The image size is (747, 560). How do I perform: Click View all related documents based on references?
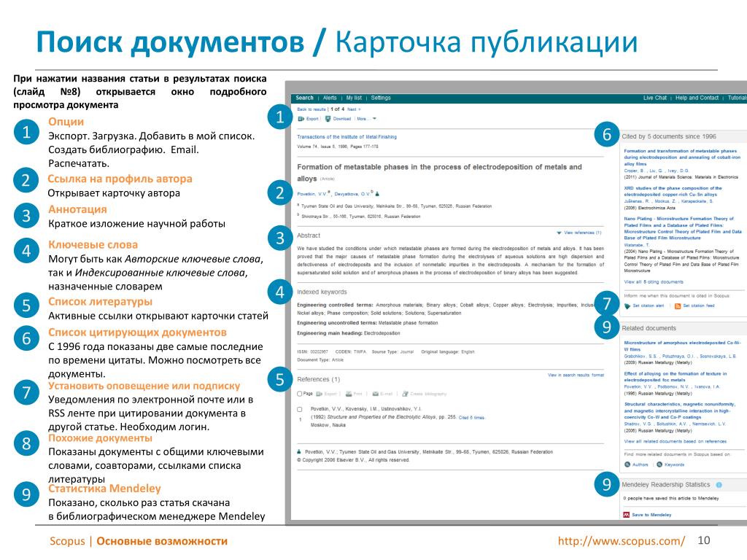pyautogui.click(x=675, y=441)
